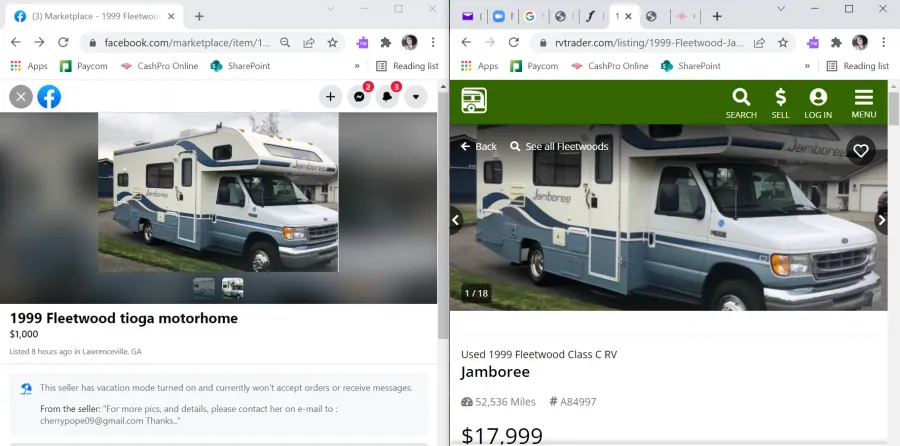Open Facebook Messenger with 2 notifications
900x446 pixels.
coord(359,97)
